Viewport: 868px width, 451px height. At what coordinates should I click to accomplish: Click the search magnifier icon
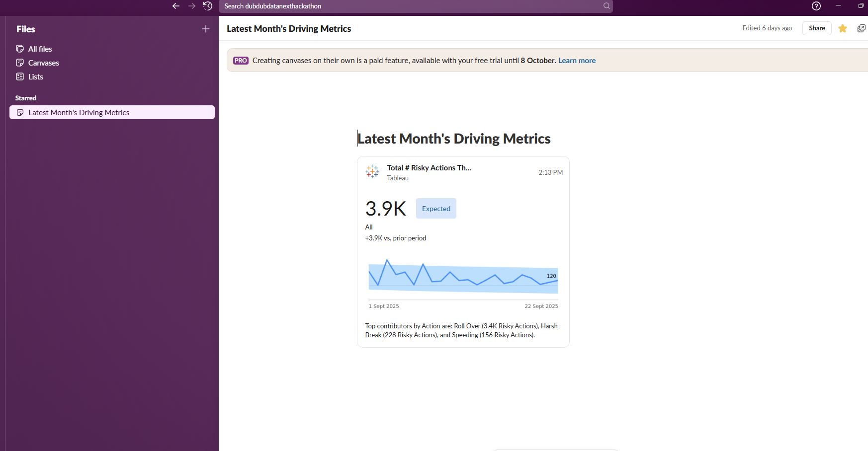pos(607,6)
